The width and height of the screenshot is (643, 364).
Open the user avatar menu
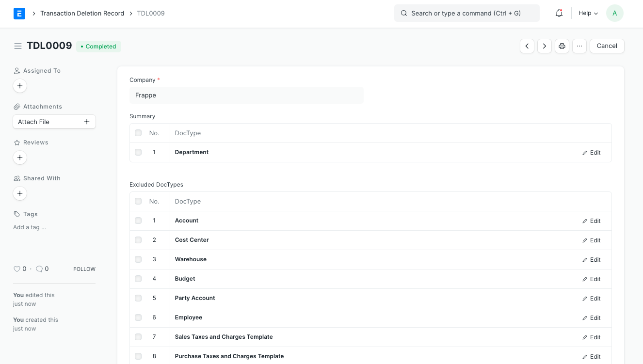614,14
